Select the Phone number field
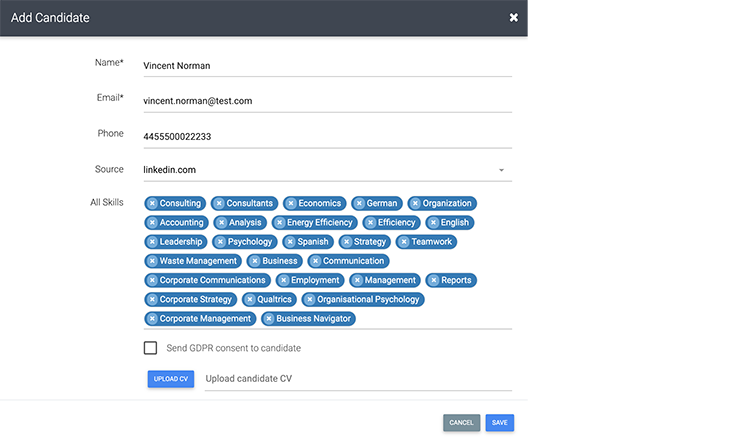750x444 pixels. pos(326,136)
